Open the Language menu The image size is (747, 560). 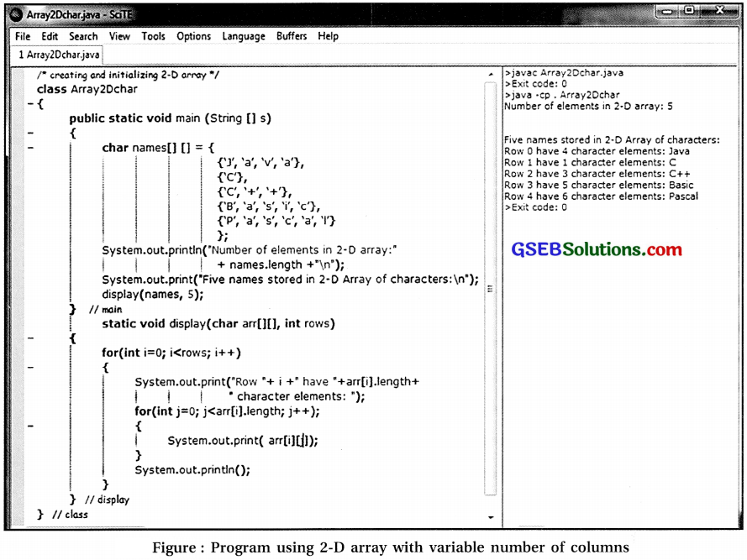pyautogui.click(x=243, y=36)
